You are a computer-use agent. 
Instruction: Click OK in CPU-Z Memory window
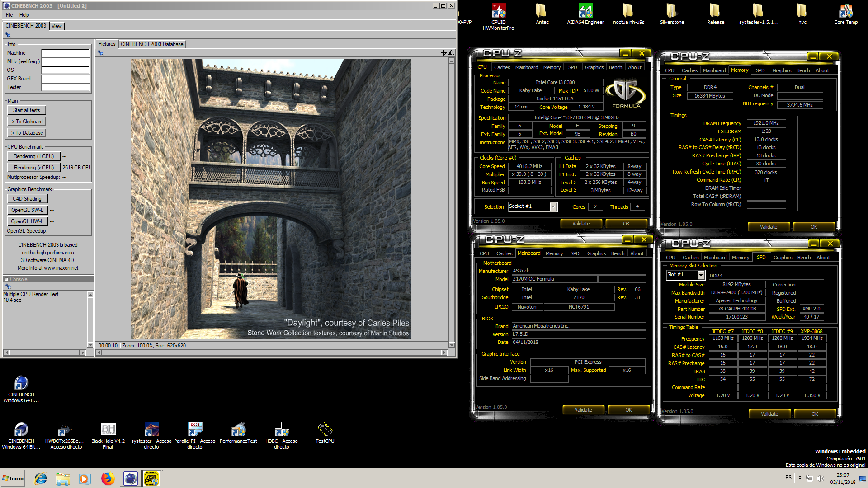pyautogui.click(x=814, y=227)
